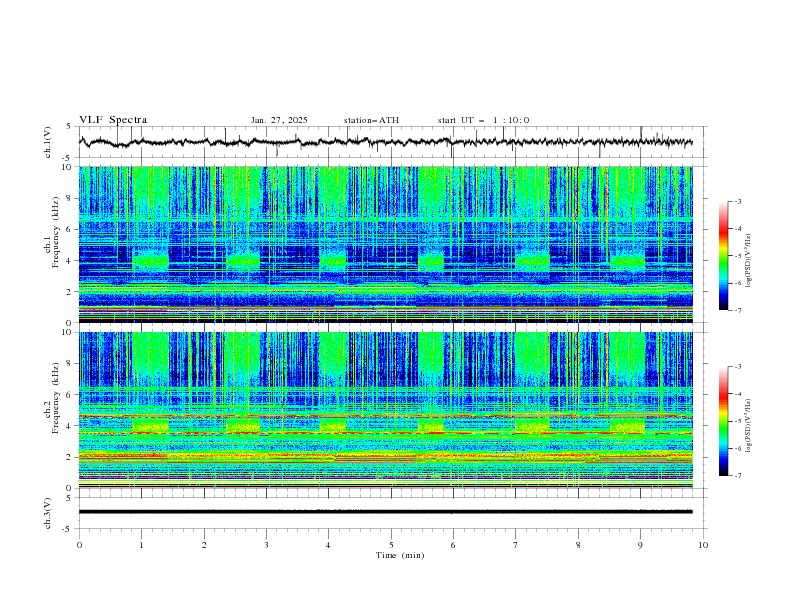Click inside the ch.2 spectrogram panel
This screenshot has width=792, height=612.
tap(386, 410)
